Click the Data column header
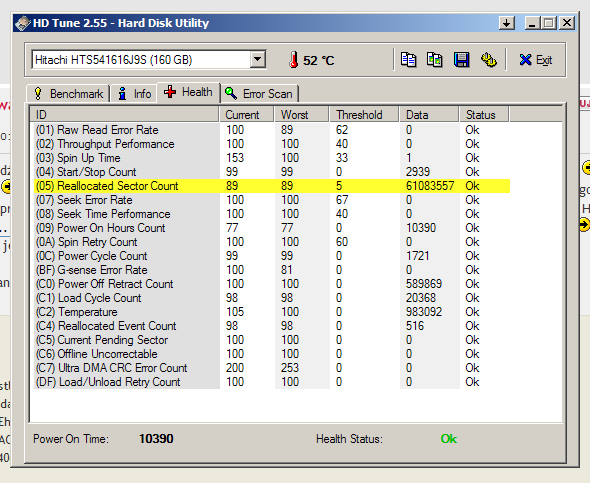This screenshot has height=483, width=590. tap(429, 114)
